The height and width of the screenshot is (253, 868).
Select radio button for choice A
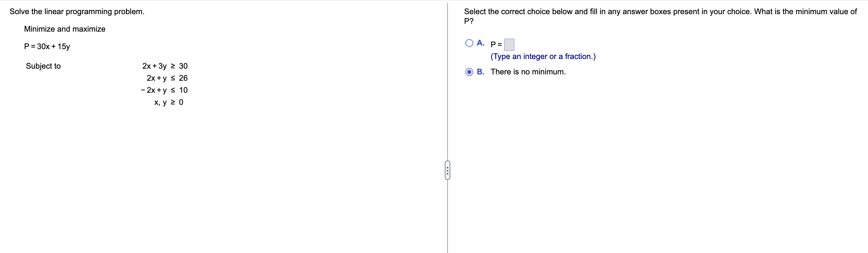(469, 43)
